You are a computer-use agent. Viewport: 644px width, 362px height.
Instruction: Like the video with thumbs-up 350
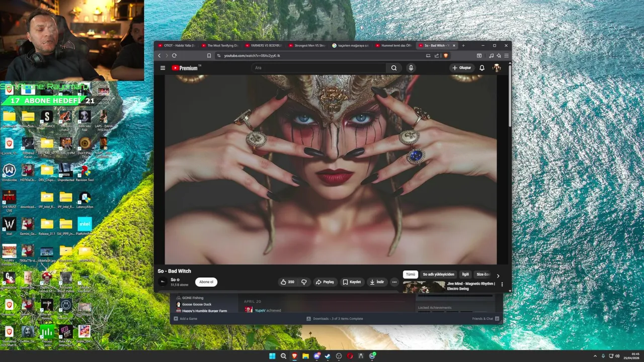point(287,282)
